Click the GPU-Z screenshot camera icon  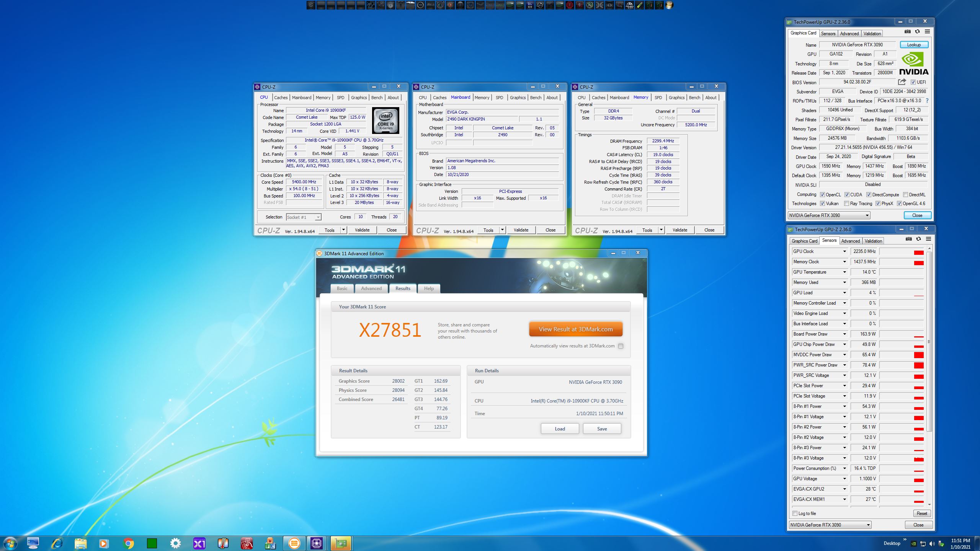[907, 32]
